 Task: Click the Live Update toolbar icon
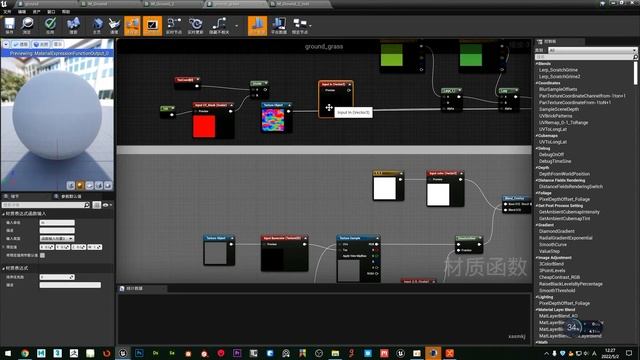[x=196, y=26]
